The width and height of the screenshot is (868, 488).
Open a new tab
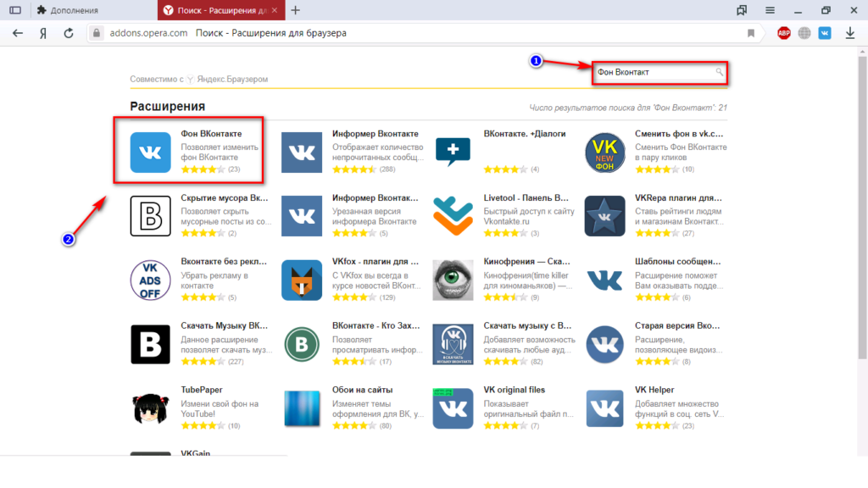coord(296,10)
